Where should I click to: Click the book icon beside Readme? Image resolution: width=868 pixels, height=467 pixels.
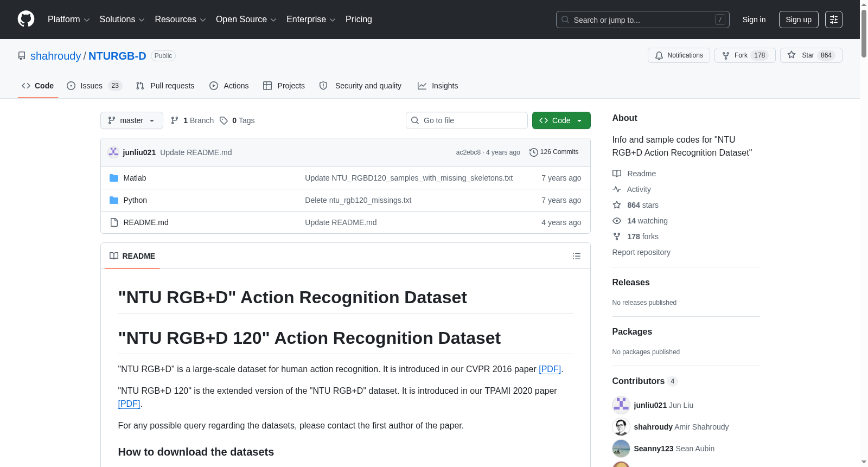pyautogui.click(x=617, y=174)
